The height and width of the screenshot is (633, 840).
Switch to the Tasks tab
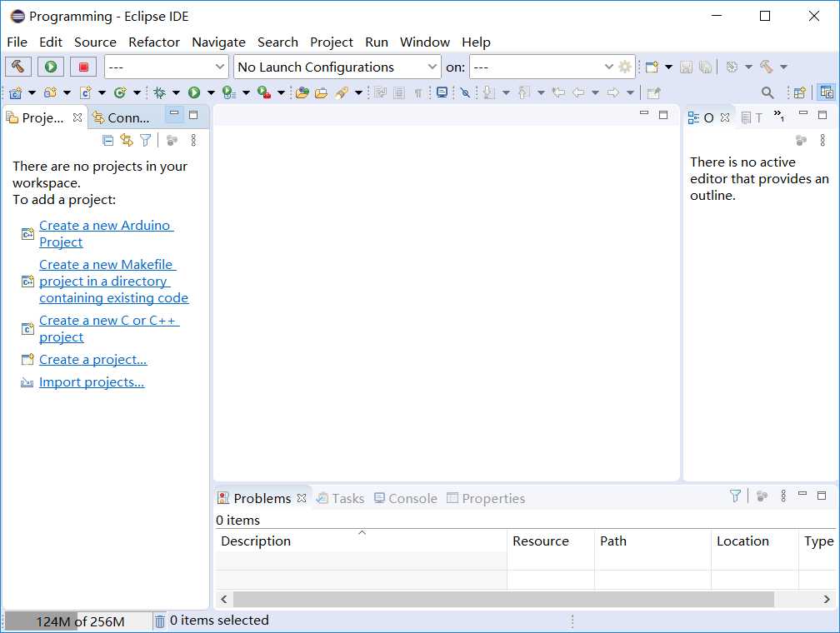[340, 498]
